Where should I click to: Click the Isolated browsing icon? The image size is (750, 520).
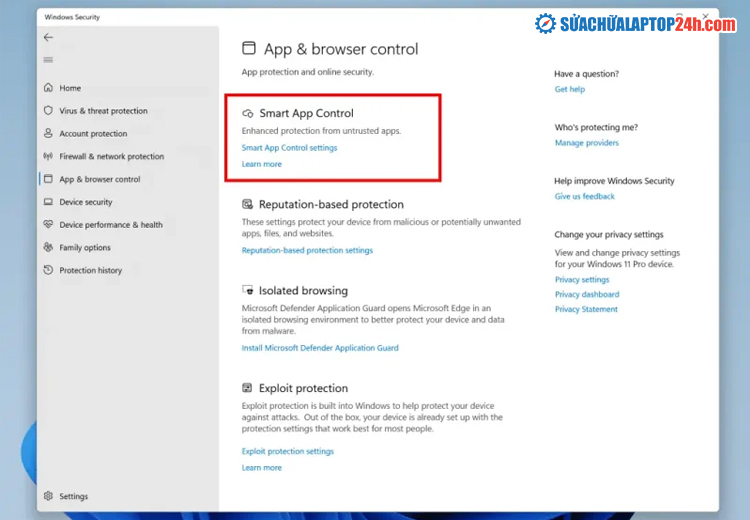247,290
